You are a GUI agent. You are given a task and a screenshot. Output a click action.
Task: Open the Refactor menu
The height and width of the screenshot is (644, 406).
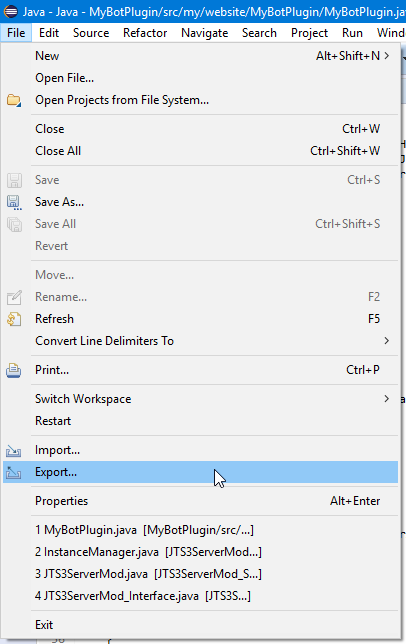[x=145, y=33]
